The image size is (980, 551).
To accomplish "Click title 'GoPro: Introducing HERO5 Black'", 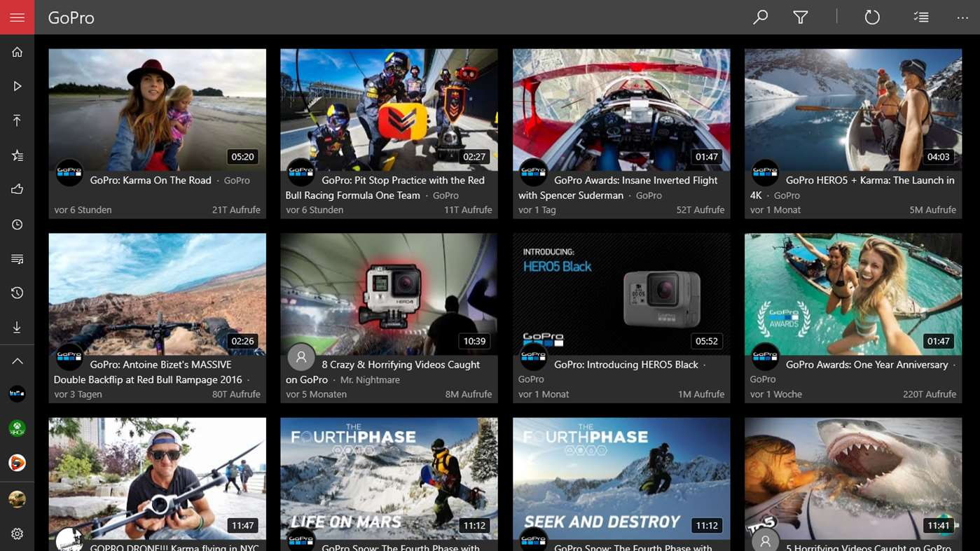I will (626, 365).
